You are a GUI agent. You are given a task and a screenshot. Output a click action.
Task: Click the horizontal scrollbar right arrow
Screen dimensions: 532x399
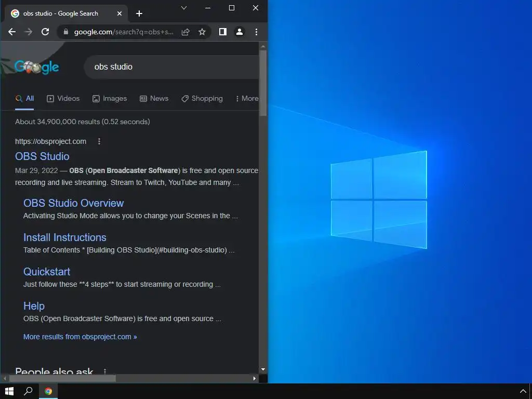(x=255, y=378)
